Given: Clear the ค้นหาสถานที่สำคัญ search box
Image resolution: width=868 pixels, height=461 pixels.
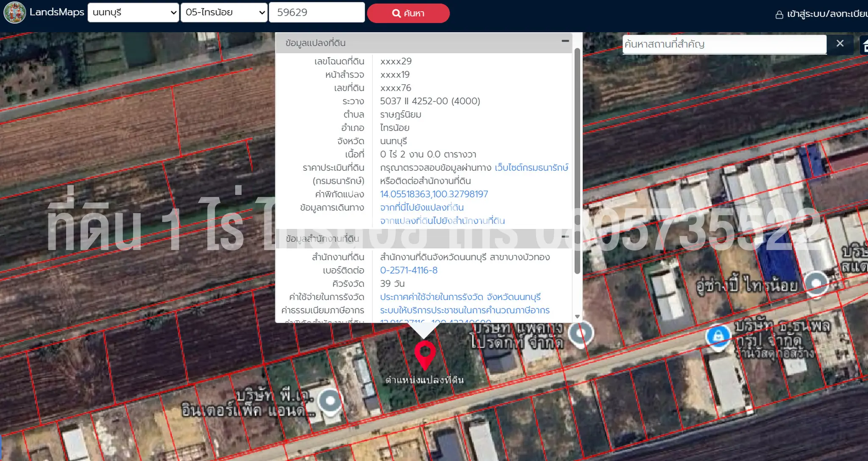Looking at the screenshot, I should click(840, 44).
